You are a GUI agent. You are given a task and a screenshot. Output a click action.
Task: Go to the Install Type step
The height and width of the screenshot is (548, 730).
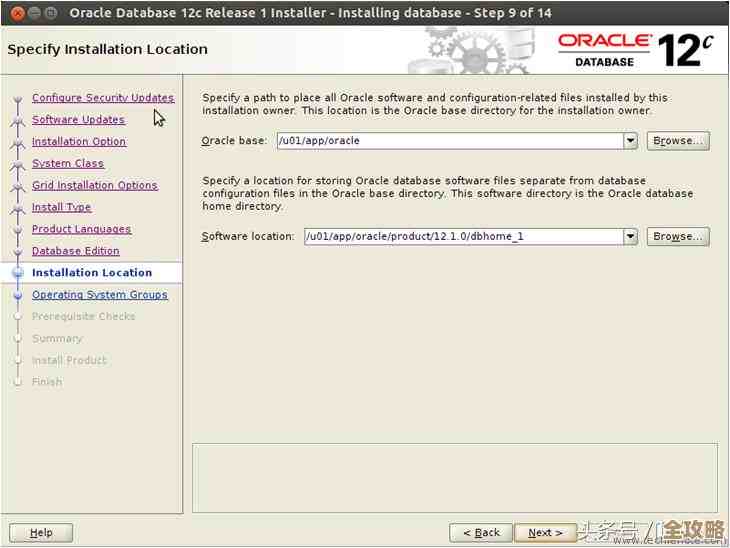coord(61,207)
